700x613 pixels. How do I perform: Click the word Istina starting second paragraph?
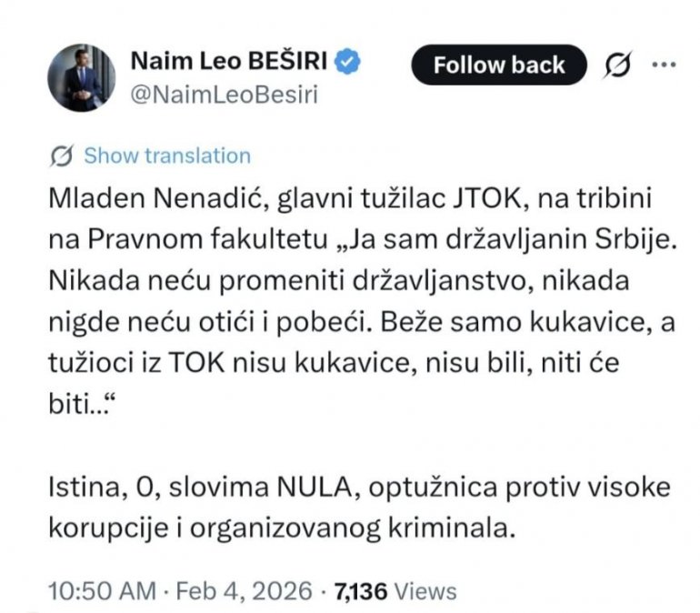tap(84, 488)
